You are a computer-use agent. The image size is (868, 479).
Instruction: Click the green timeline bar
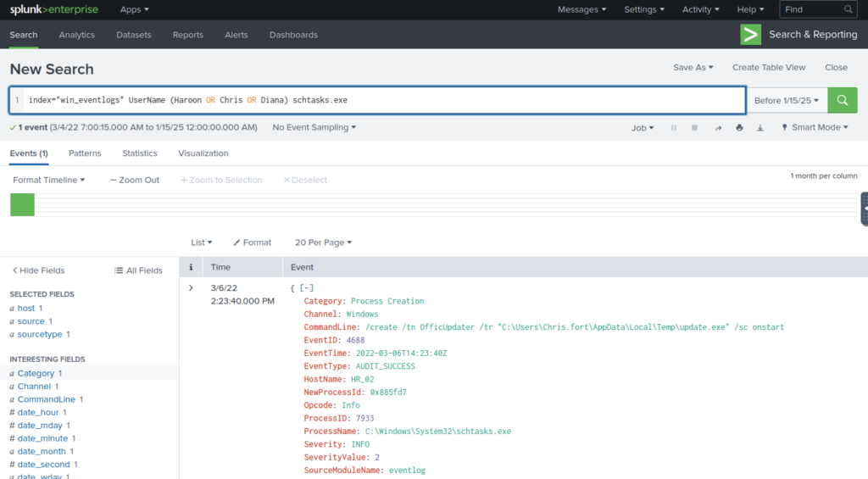click(22, 205)
